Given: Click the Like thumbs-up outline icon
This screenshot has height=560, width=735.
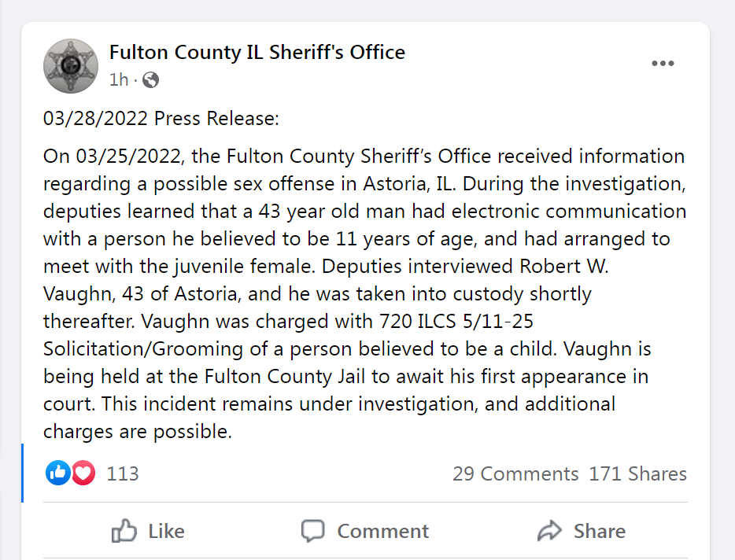Looking at the screenshot, I should 124,531.
